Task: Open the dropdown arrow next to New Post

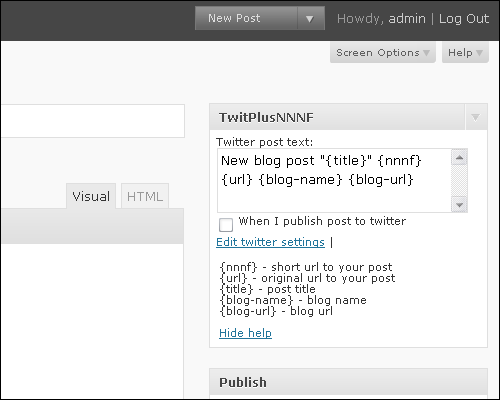Action: coord(311,19)
